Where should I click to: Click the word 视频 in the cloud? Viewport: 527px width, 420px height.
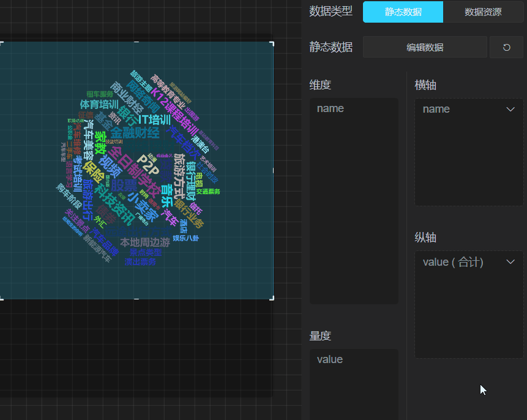(111, 166)
